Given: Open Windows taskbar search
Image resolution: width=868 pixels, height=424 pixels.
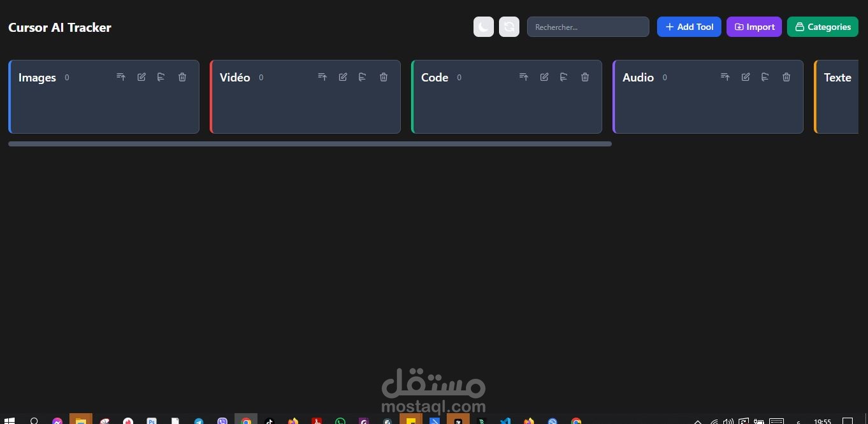Looking at the screenshot, I should (34, 420).
